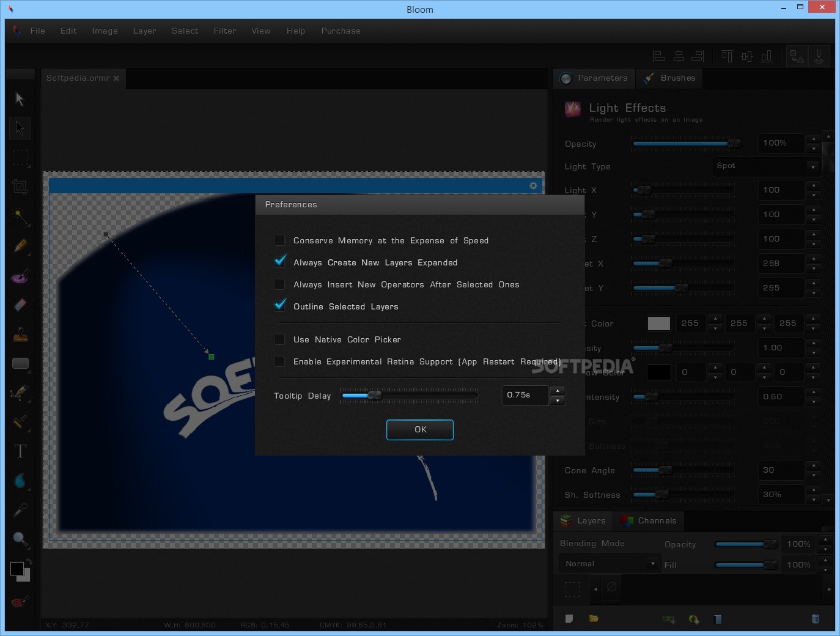Open the File menu
The height and width of the screenshot is (636, 840).
point(38,31)
